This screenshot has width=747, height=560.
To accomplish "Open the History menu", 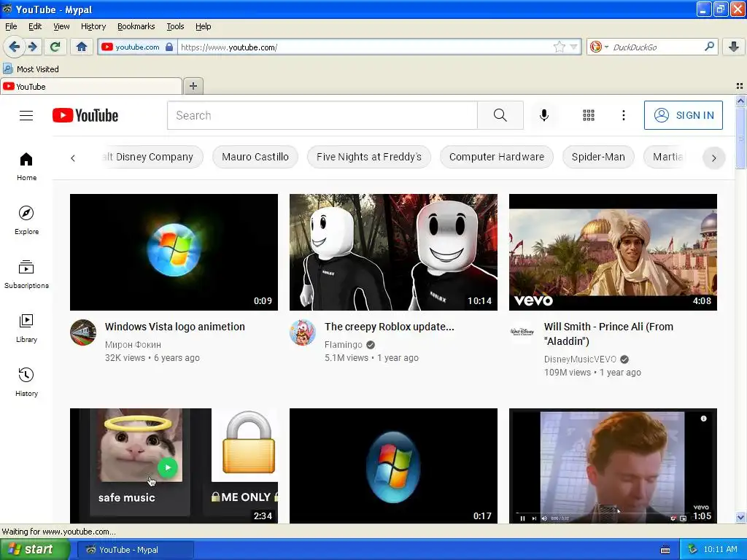I will [93, 26].
